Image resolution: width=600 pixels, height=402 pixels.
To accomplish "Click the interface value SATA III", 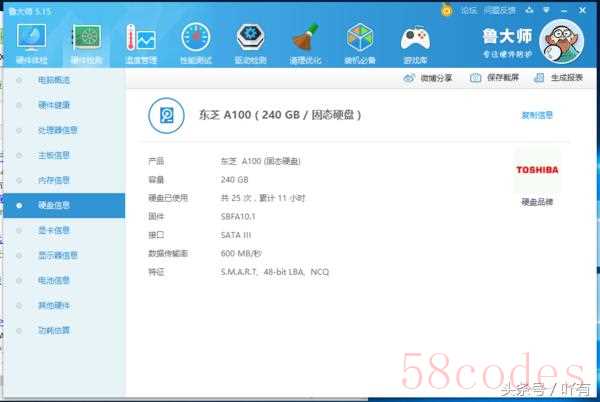I will [236, 235].
